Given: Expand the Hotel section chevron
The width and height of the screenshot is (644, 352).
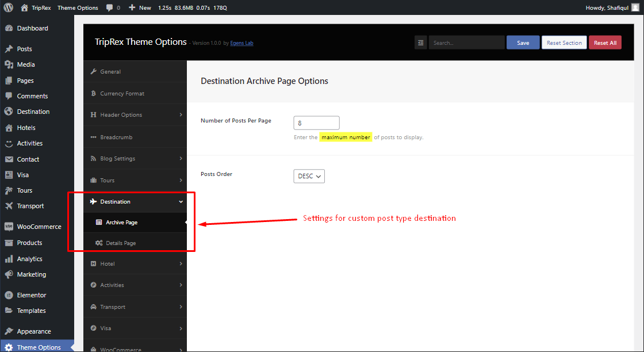Looking at the screenshot, I should [181, 263].
